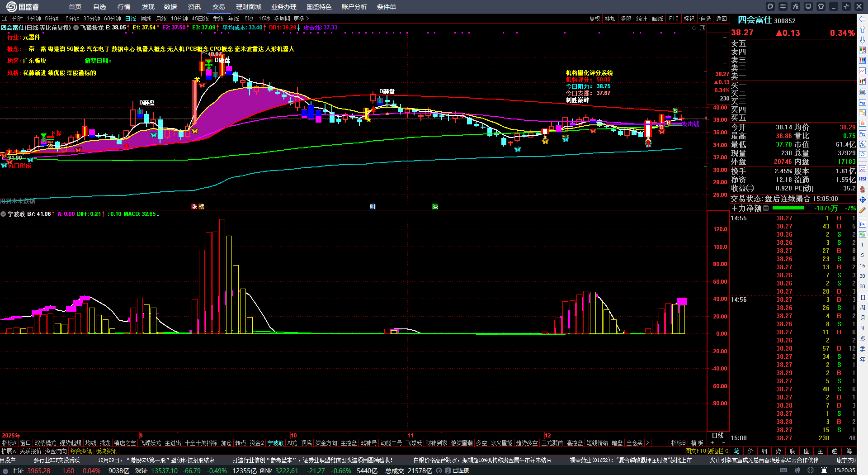The image size is (868, 475).
Task: Click the diamond icon above the price axis
Action: [694, 28]
